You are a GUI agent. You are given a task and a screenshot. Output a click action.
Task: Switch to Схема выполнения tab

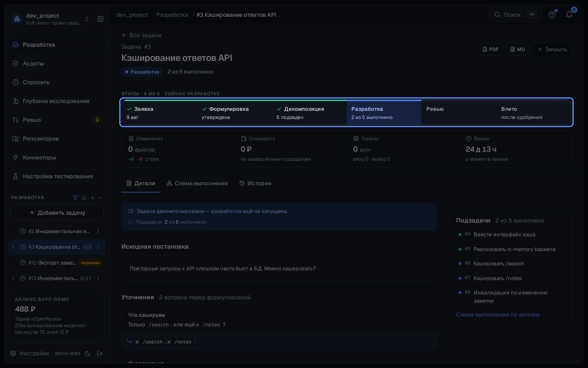click(197, 183)
